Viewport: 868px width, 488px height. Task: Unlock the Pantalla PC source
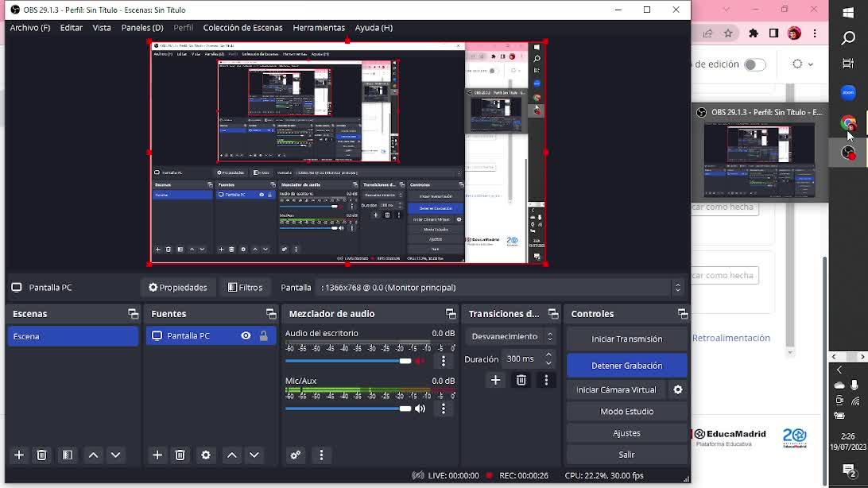[x=263, y=336]
